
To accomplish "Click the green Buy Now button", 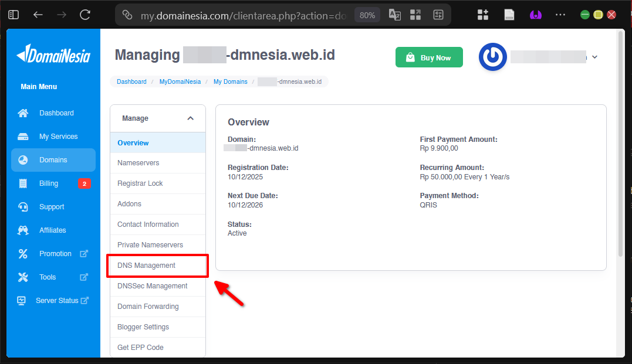I will pos(429,57).
